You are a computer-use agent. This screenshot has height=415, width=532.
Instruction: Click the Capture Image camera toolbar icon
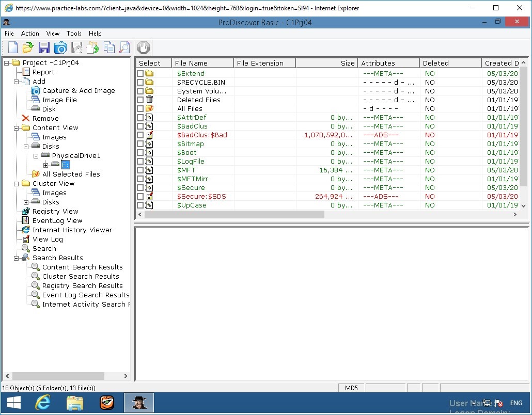coord(60,47)
